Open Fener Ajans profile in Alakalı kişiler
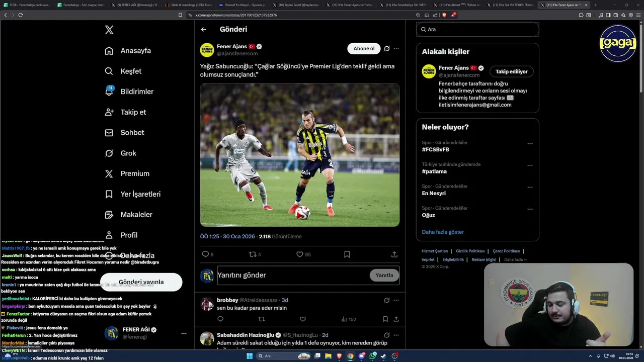The height and width of the screenshot is (362, 644). 453,68
